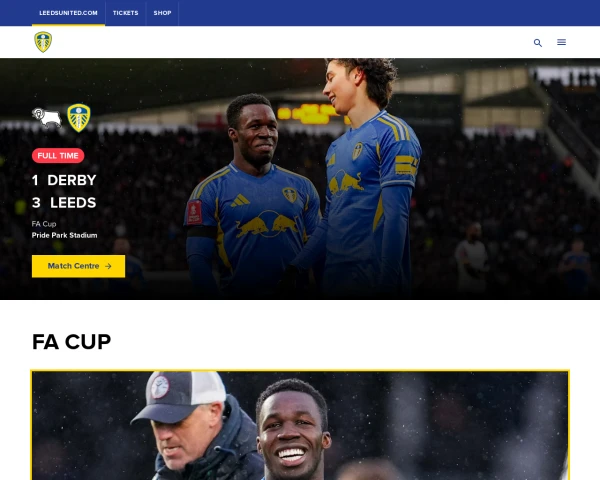The height and width of the screenshot is (480, 600).
Task: Click the FULL TIME badge
Action: point(58,156)
